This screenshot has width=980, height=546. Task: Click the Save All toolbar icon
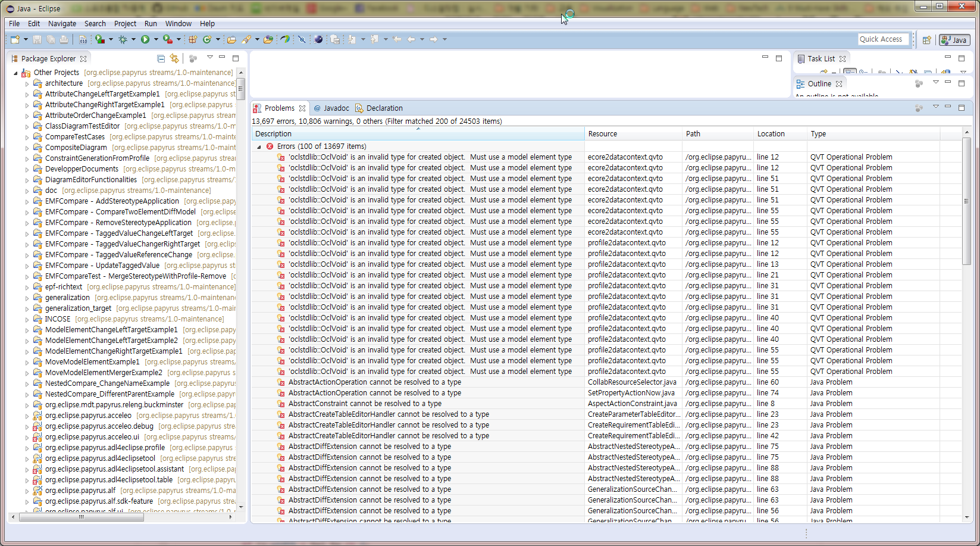(x=51, y=39)
